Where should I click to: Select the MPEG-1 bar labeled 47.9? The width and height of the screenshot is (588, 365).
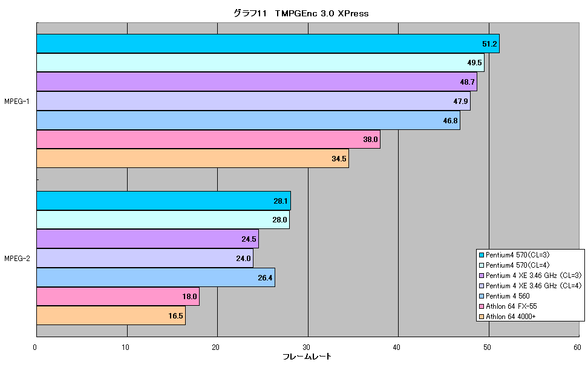(253, 101)
